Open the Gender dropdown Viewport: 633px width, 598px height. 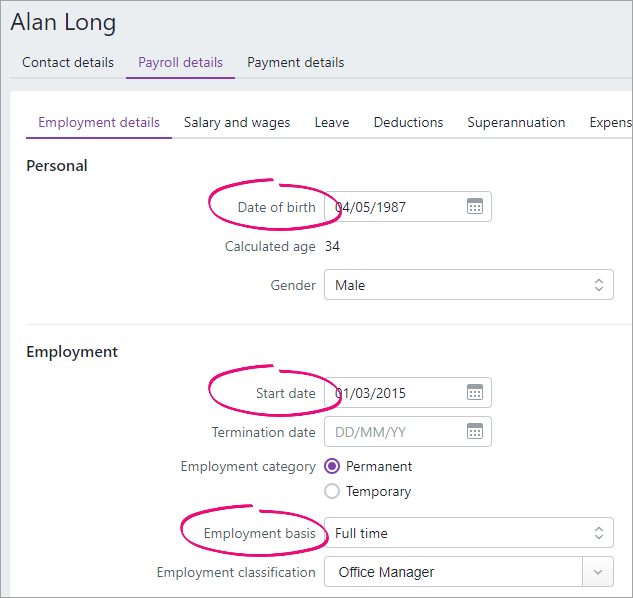pos(469,285)
